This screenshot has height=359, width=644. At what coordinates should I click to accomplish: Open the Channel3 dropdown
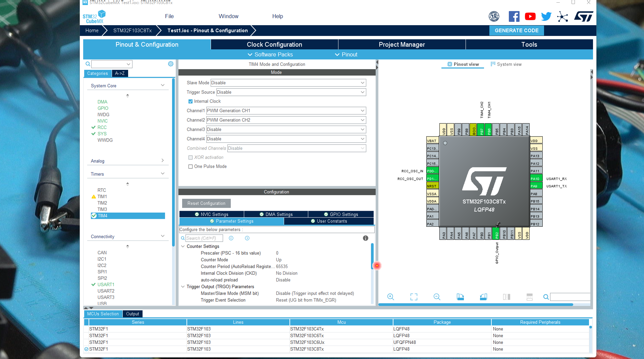(362, 130)
